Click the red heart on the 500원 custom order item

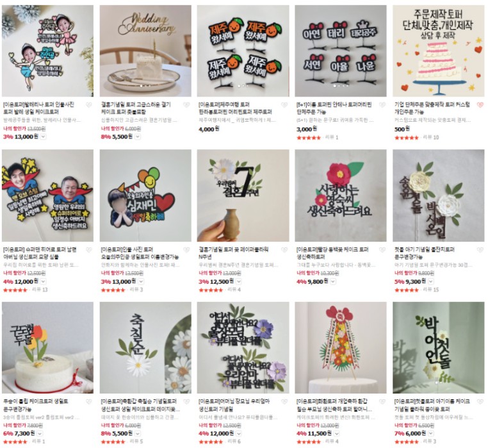point(480,105)
